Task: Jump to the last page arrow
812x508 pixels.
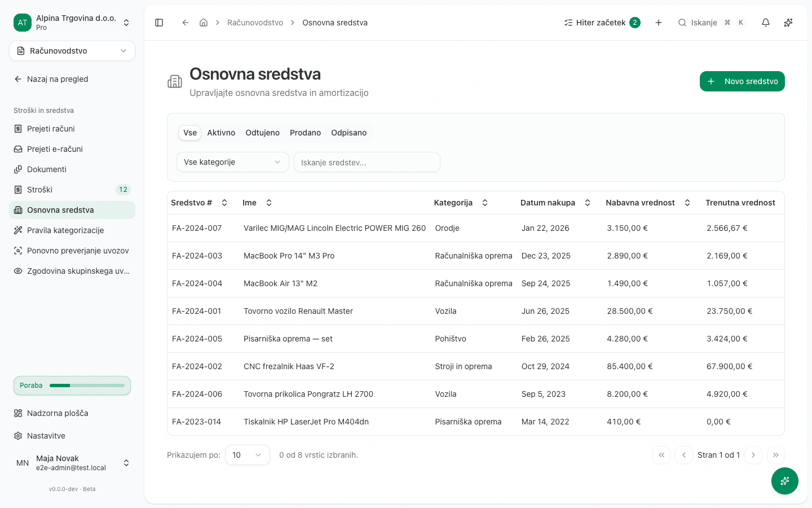Action: [x=776, y=455]
